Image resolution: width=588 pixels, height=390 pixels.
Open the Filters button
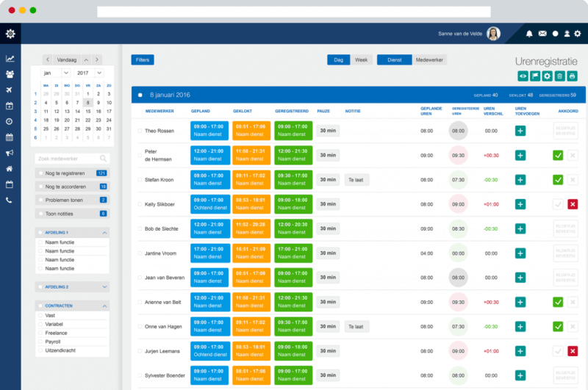pyautogui.click(x=143, y=60)
